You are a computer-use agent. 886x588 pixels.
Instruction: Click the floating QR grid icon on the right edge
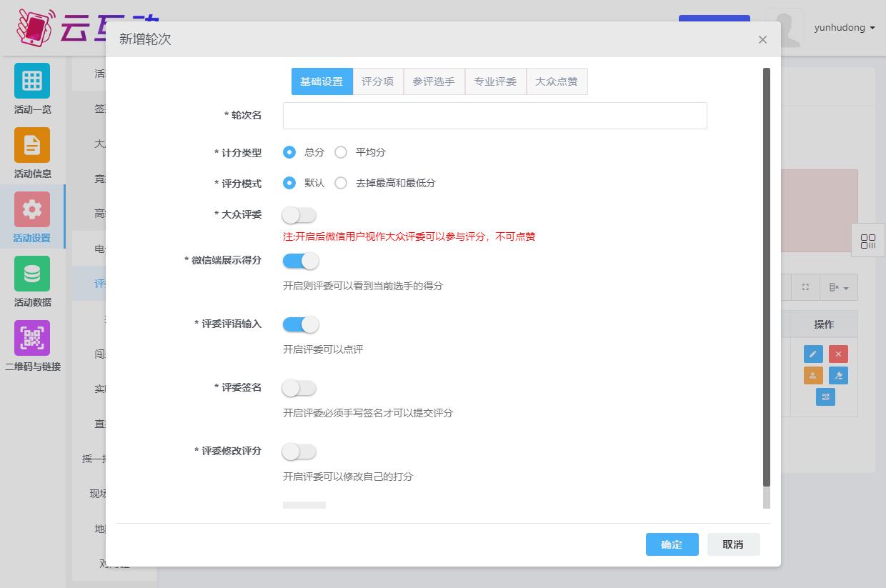pyautogui.click(x=868, y=241)
